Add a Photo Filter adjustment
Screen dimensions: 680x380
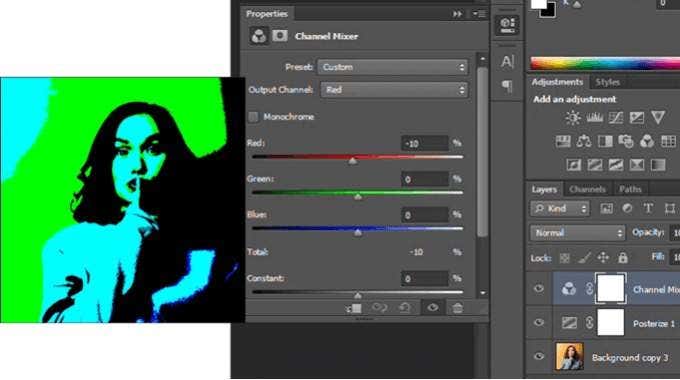coord(626,141)
